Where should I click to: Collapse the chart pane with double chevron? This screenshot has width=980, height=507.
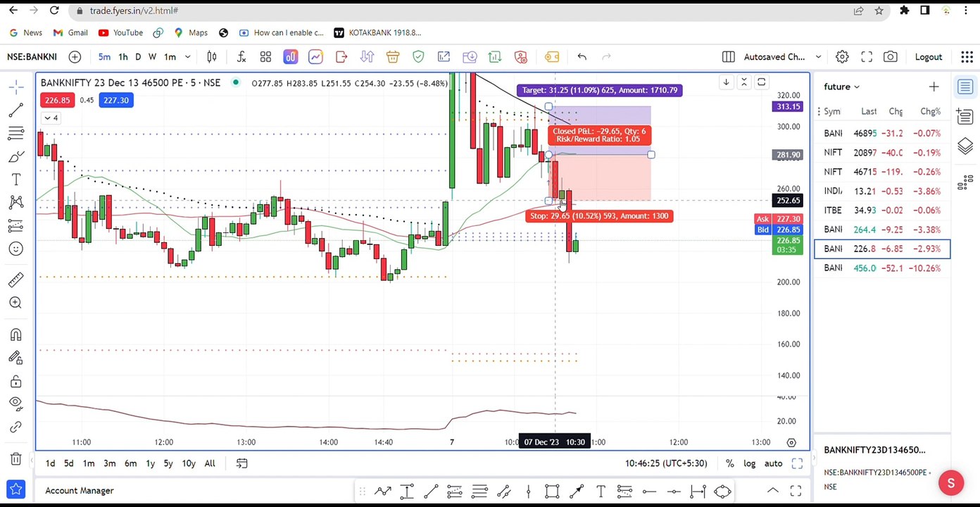pos(743,82)
